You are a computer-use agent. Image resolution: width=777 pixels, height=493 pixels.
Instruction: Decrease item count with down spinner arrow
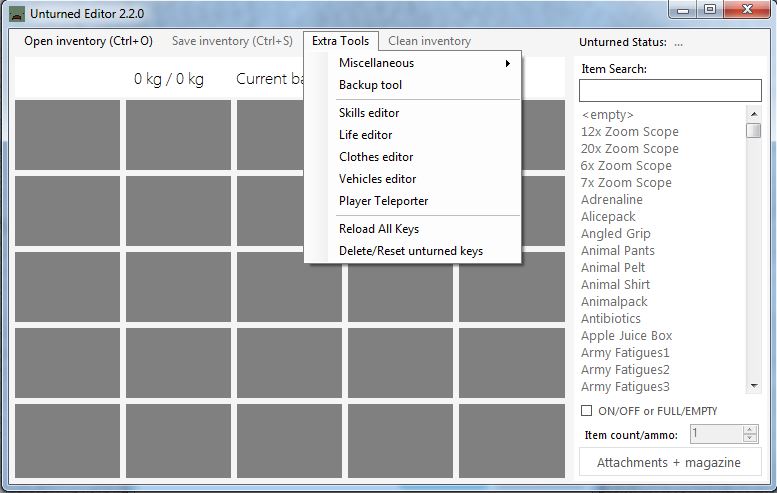(750, 438)
